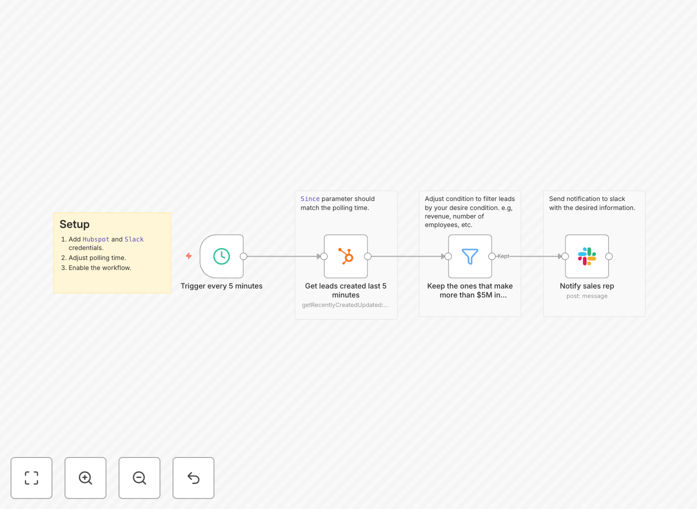The height and width of the screenshot is (509, 697).
Task: Click 'Get leads created last 5 minutes' label
Action: click(346, 290)
